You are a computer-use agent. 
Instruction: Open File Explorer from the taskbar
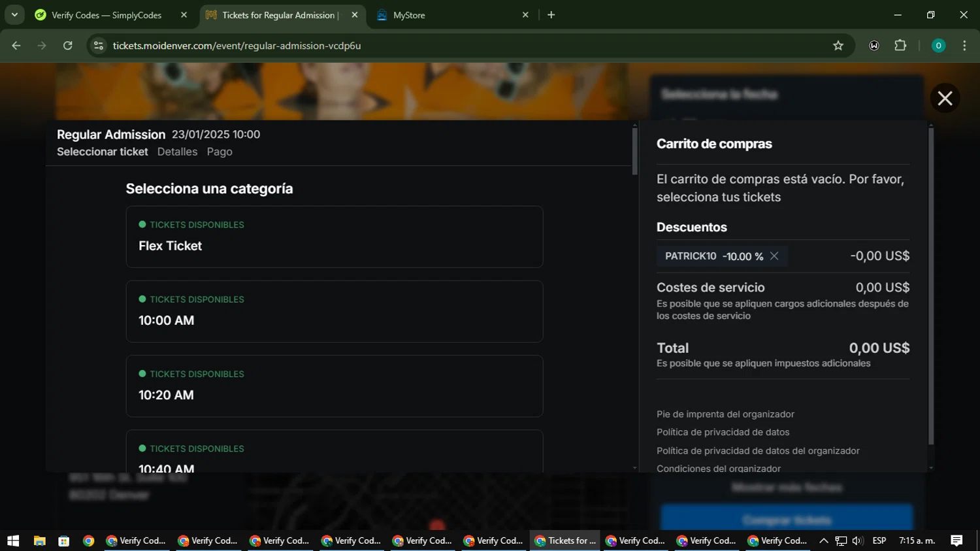[40, 541]
